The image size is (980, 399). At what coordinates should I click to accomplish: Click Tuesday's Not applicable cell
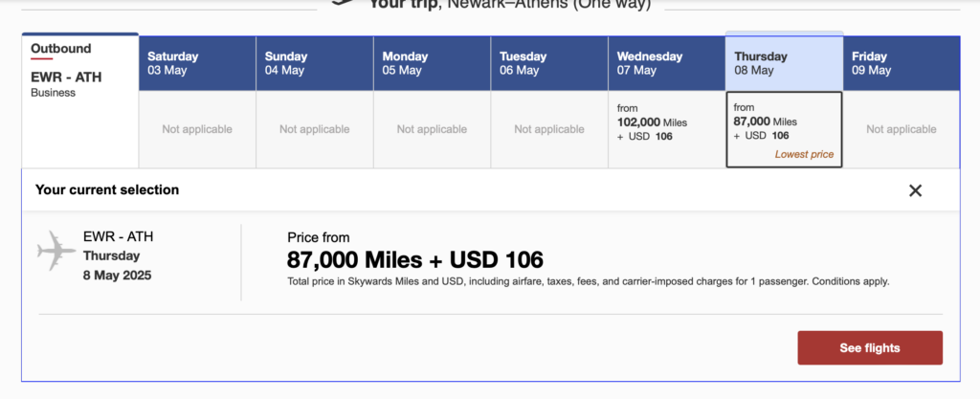click(548, 129)
